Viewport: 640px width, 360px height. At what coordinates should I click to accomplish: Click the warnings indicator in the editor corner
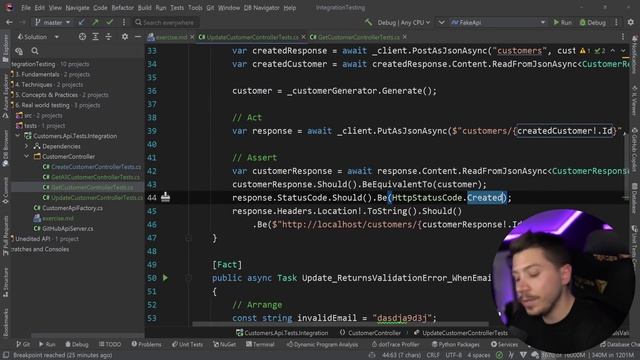coord(585,51)
